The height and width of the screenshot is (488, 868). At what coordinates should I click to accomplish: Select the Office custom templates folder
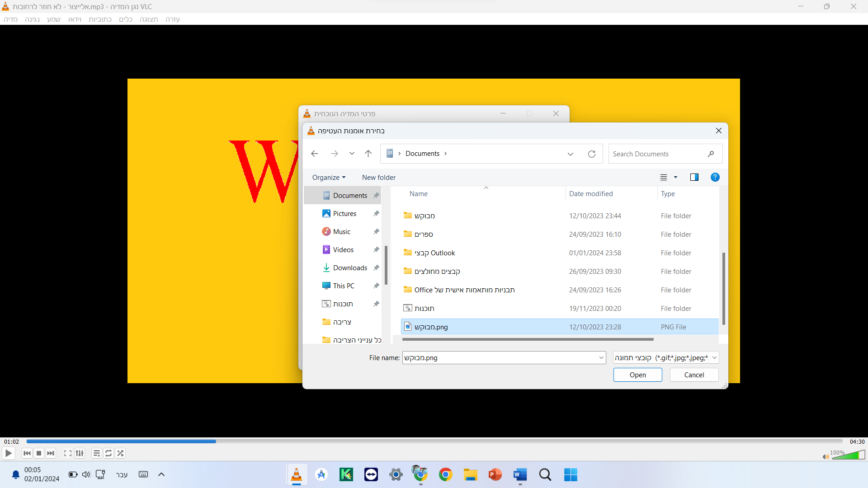tap(560, 290)
